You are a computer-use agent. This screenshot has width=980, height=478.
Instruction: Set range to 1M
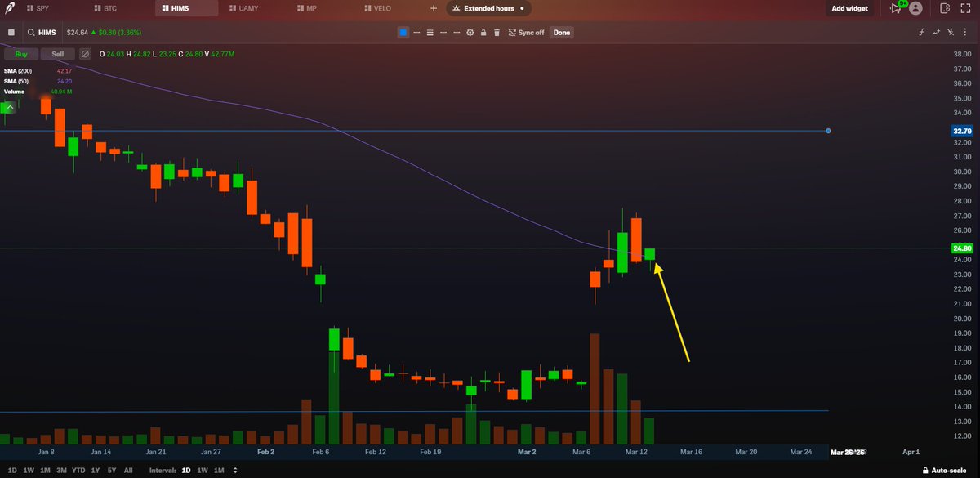click(x=45, y=471)
